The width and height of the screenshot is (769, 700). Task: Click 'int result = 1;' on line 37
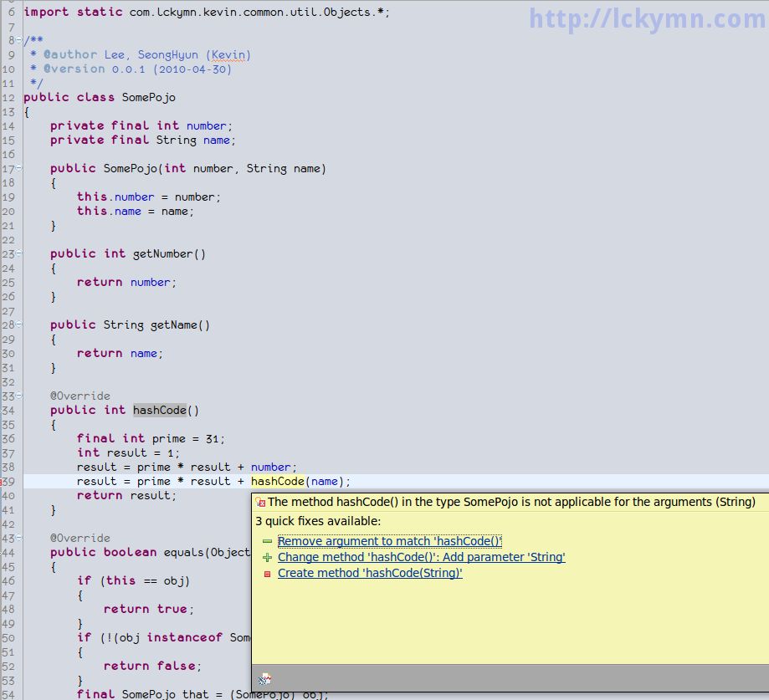(x=128, y=452)
